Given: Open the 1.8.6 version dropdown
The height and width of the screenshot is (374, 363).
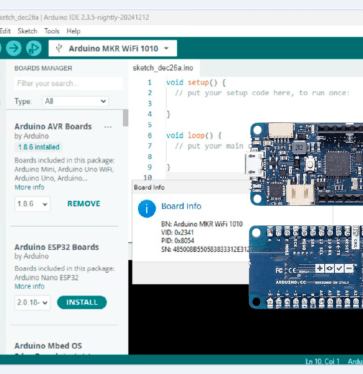Looking at the screenshot, I should (x=32, y=204).
